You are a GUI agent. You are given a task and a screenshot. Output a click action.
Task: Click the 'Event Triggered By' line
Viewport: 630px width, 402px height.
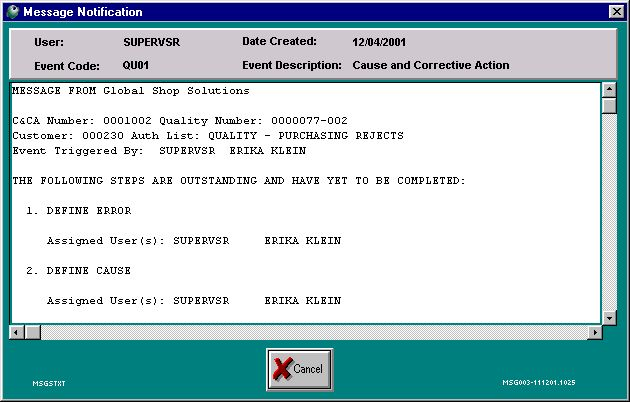[x=159, y=151]
